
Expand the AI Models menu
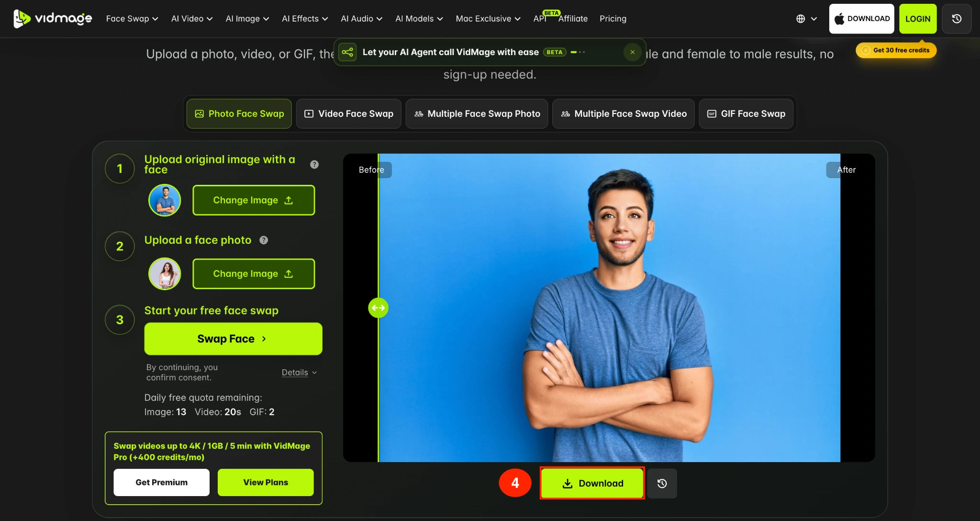(419, 19)
